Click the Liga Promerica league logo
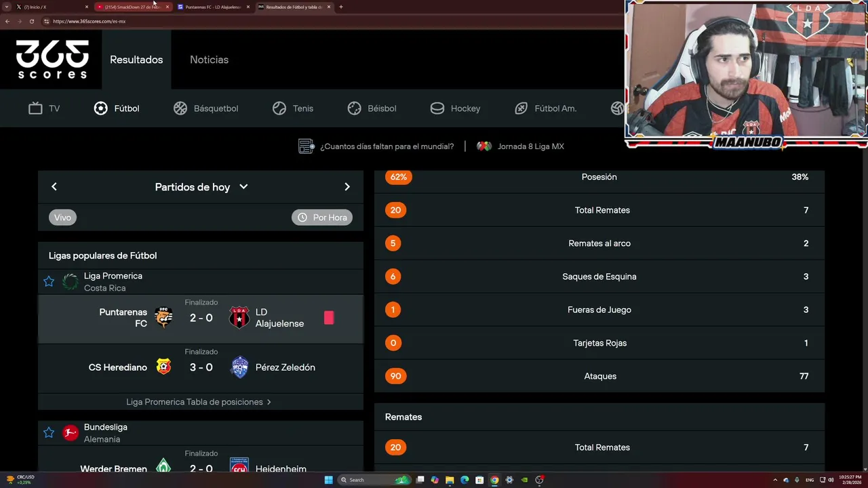 coord(71,281)
